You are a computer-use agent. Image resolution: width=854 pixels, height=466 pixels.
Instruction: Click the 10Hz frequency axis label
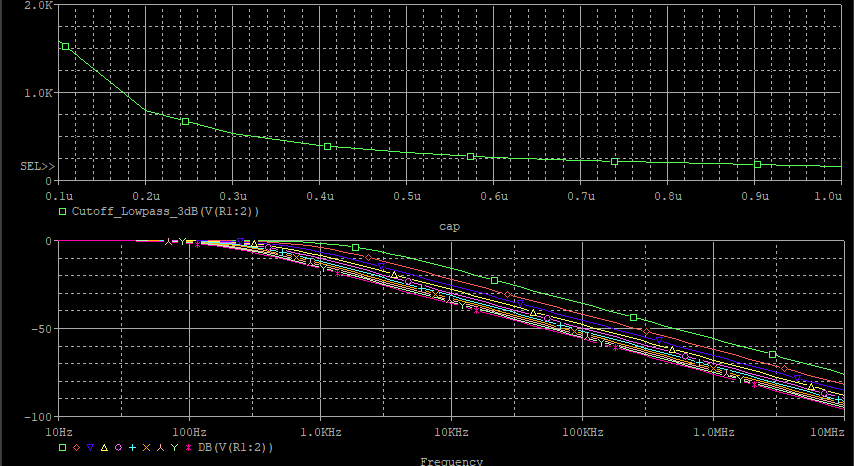[x=59, y=432]
